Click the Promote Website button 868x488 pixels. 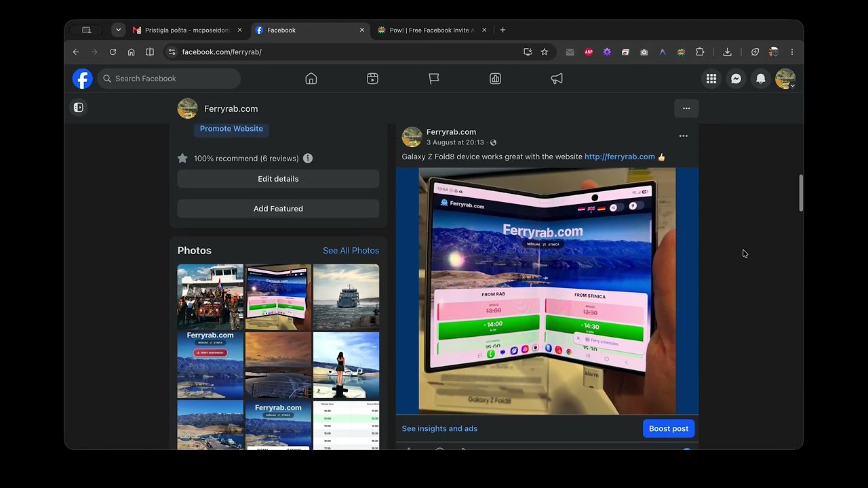pyautogui.click(x=231, y=129)
